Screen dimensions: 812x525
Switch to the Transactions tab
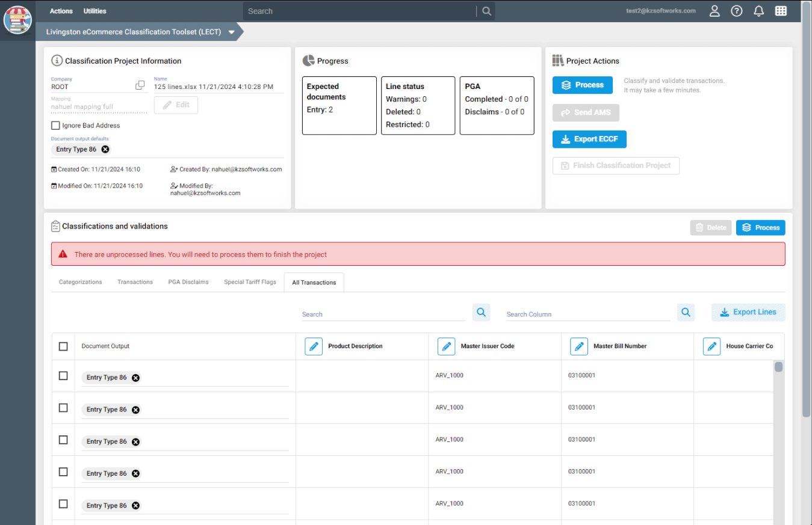coord(135,282)
